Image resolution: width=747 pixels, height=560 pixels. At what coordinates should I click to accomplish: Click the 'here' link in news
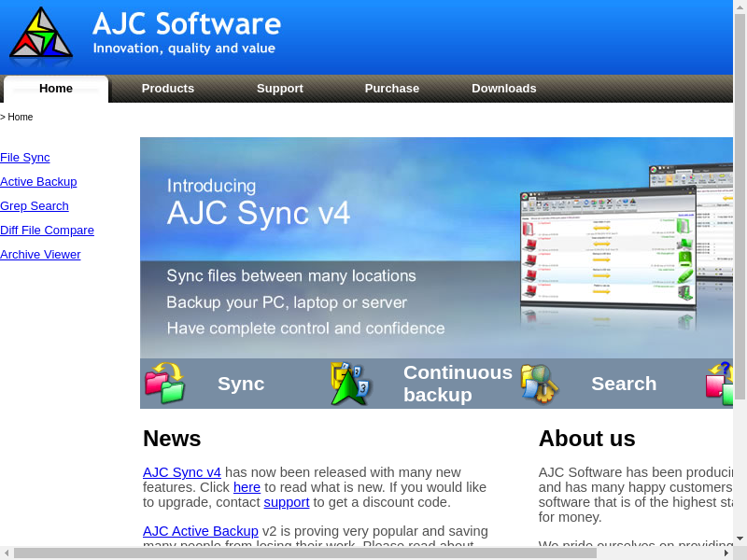click(247, 487)
